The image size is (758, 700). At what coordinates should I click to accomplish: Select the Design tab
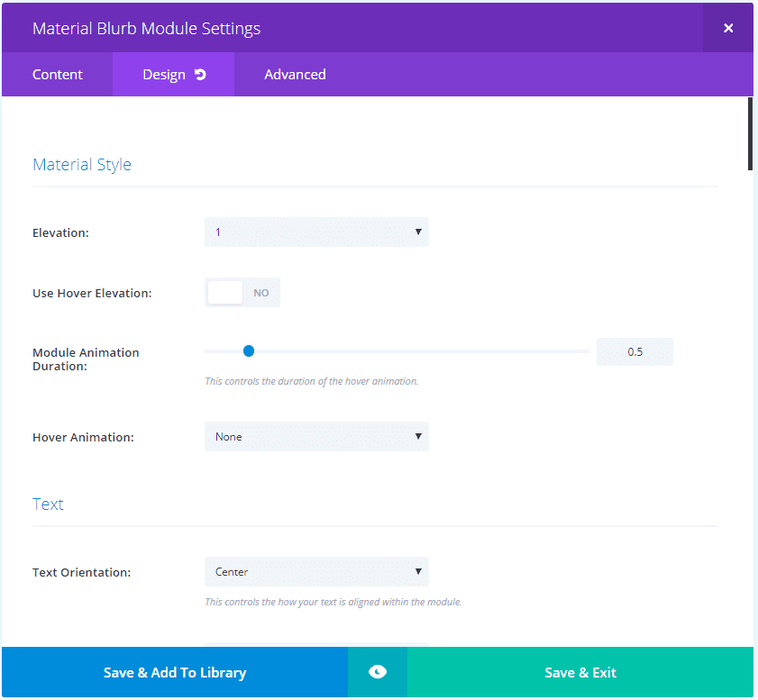163,75
